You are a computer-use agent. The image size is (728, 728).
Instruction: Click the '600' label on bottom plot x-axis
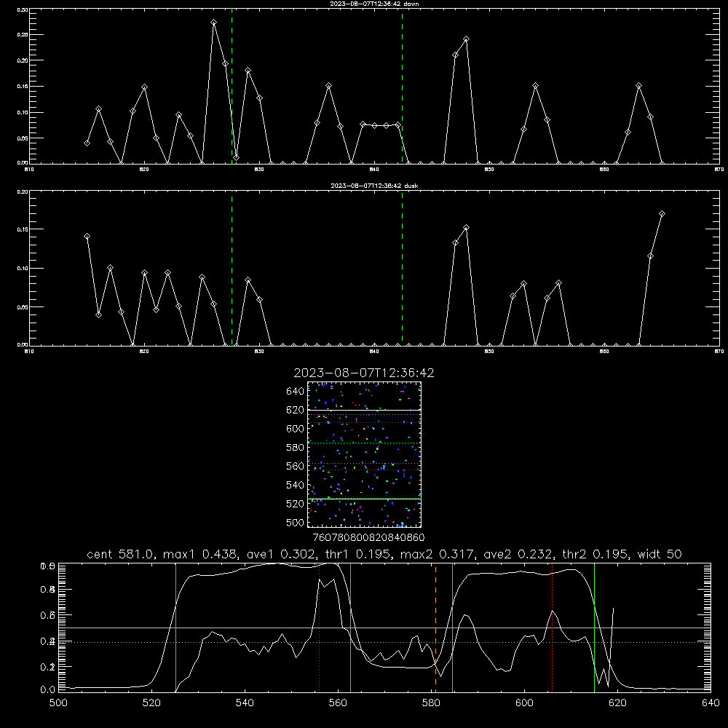coord(525,703)
